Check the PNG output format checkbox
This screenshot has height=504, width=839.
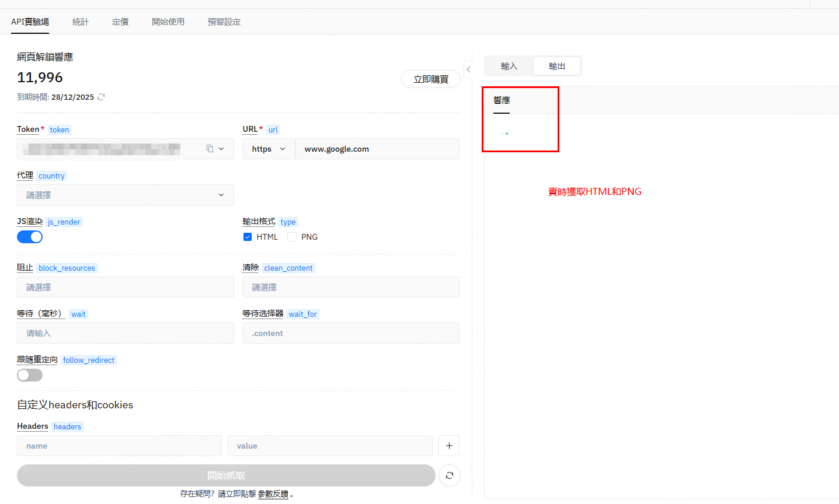click(292, 237)
